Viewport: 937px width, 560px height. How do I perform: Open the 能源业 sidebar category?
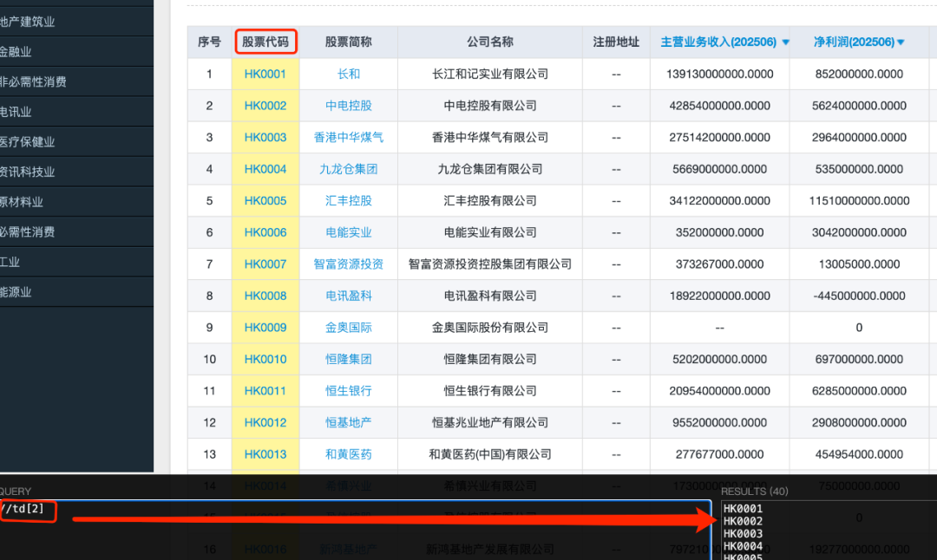[x=16, y=292]
